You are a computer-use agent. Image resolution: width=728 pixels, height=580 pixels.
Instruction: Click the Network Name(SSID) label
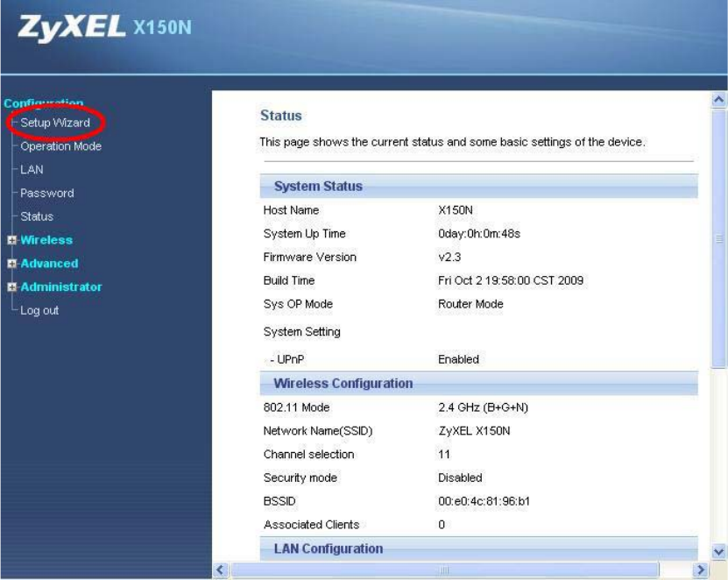coord(318,431)
